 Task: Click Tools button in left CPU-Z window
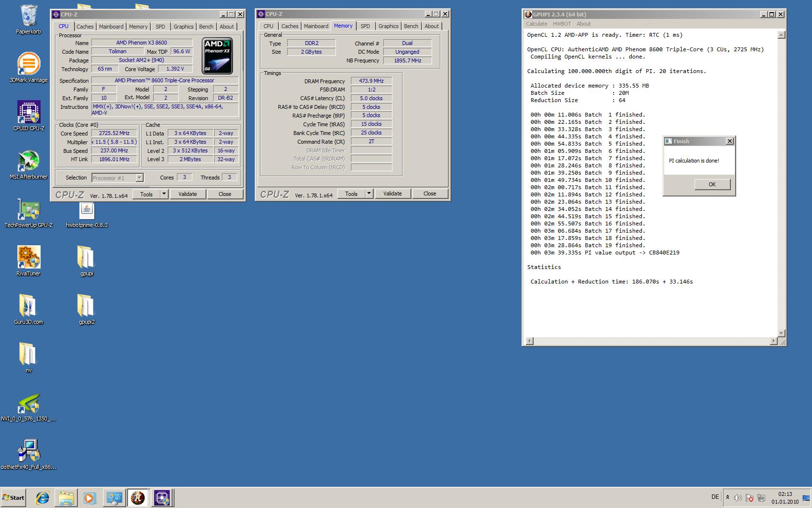146,194
